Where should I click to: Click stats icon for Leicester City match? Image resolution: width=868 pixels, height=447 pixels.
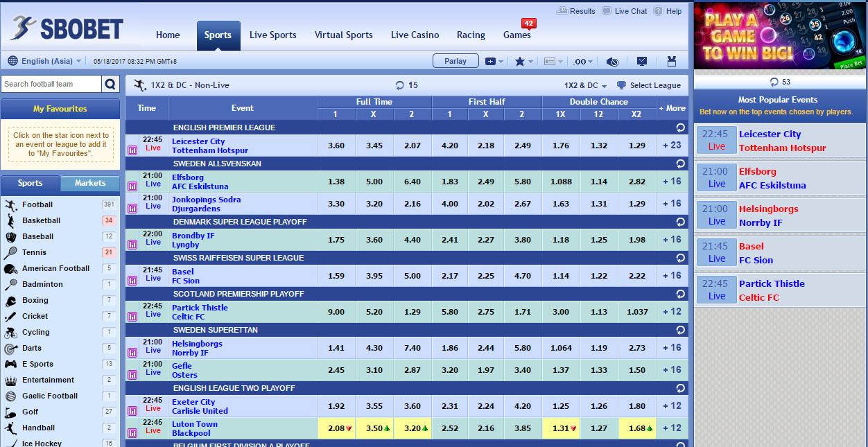pyautogui.click(x=132, y=150)
